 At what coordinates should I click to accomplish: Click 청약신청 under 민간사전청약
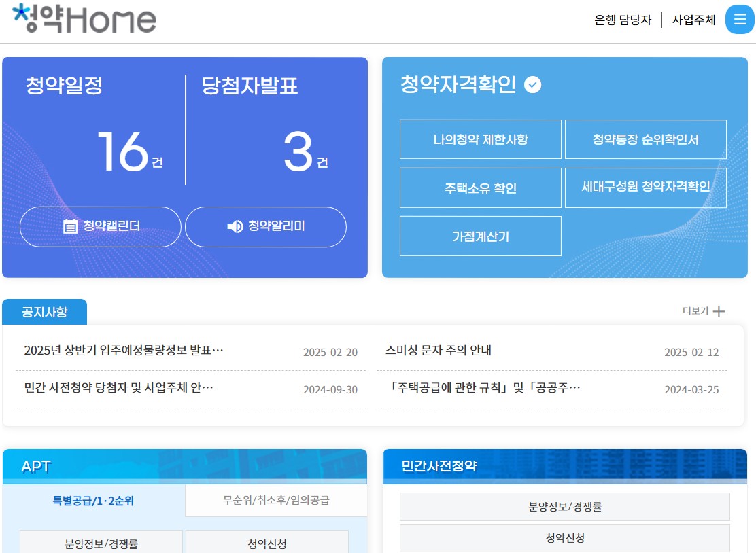pyautogui.click(x=564, y=537)
